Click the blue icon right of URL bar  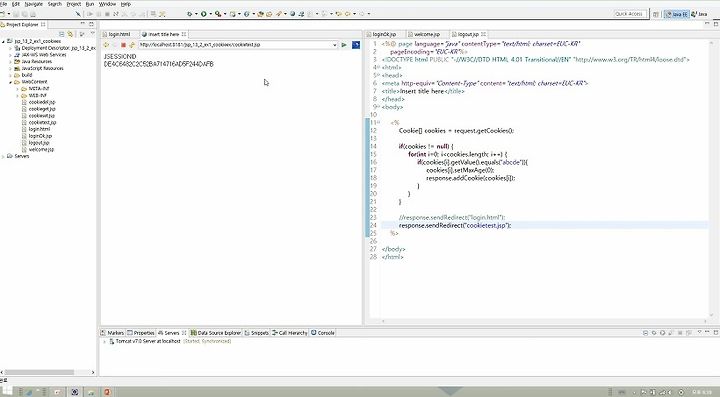pos(355,45)
